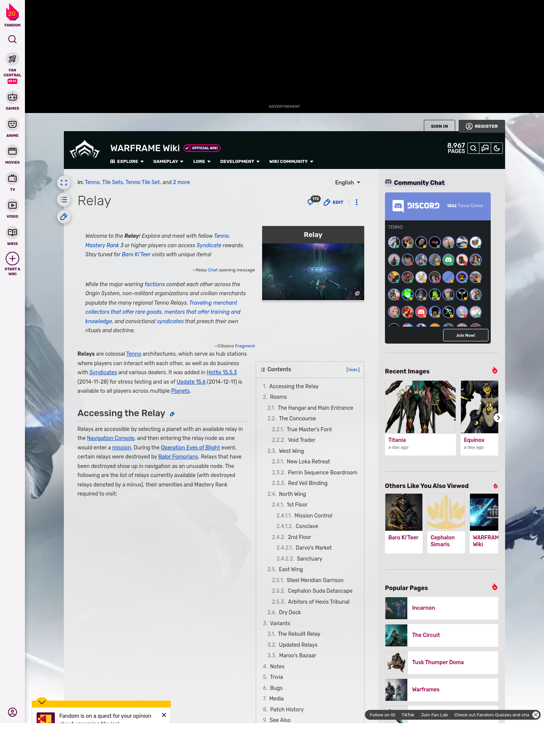The image size is (544, 756).
Task: Click the Games controller icon
Action: coord(12,98)
